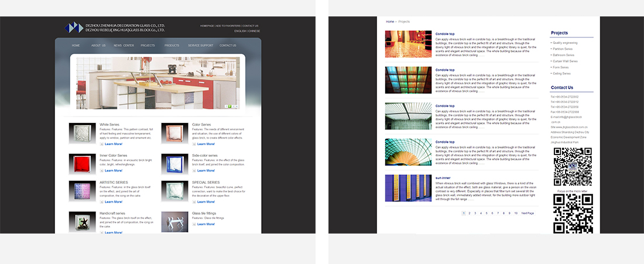Viewport: 644px width, 264px height.
Task: Open the ARTISTIC SERIES purple block thumbnail
Action: tap(82, 191)
